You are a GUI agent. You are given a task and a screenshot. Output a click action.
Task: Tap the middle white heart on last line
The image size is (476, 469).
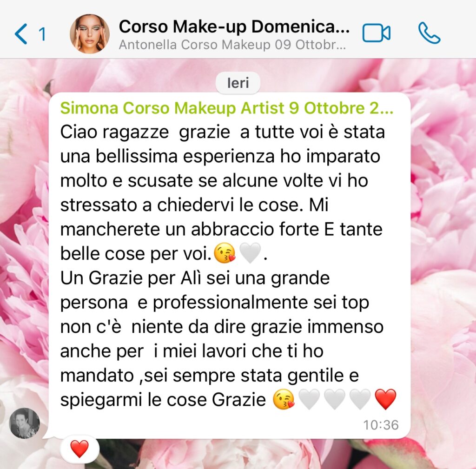tap(335, 399)
